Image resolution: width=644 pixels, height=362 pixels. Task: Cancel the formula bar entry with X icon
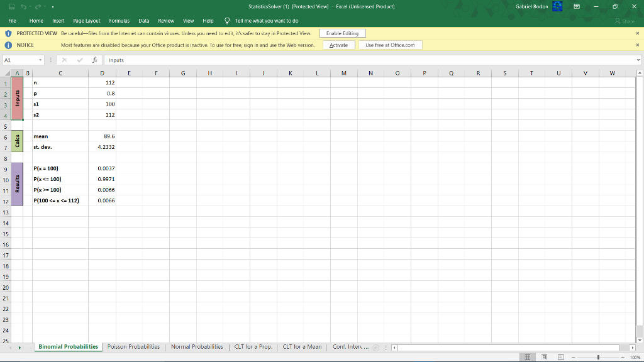(65, 60)
